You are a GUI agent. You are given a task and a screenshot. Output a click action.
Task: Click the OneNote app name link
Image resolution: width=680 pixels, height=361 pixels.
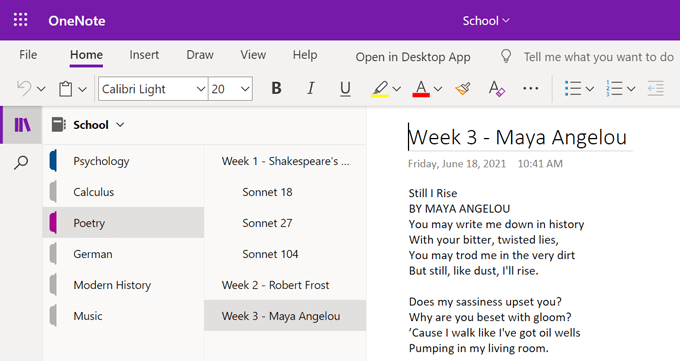[x=77, y=20]
